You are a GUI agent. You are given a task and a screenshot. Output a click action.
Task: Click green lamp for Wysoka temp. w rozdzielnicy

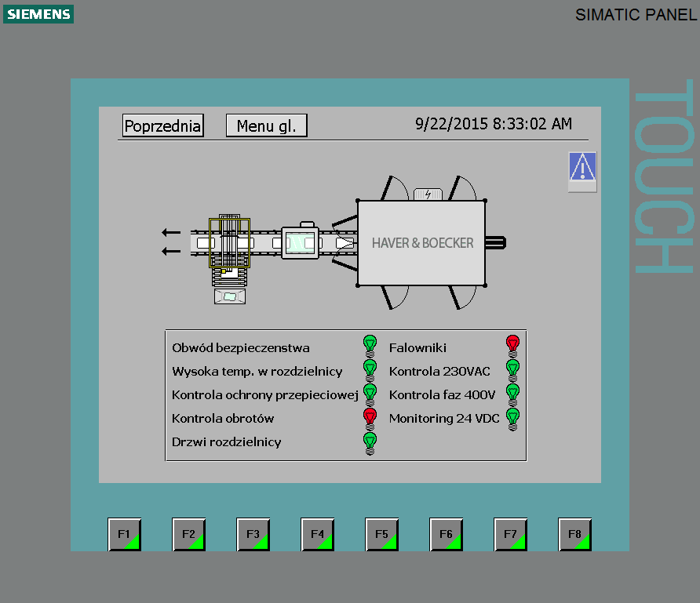370,371
